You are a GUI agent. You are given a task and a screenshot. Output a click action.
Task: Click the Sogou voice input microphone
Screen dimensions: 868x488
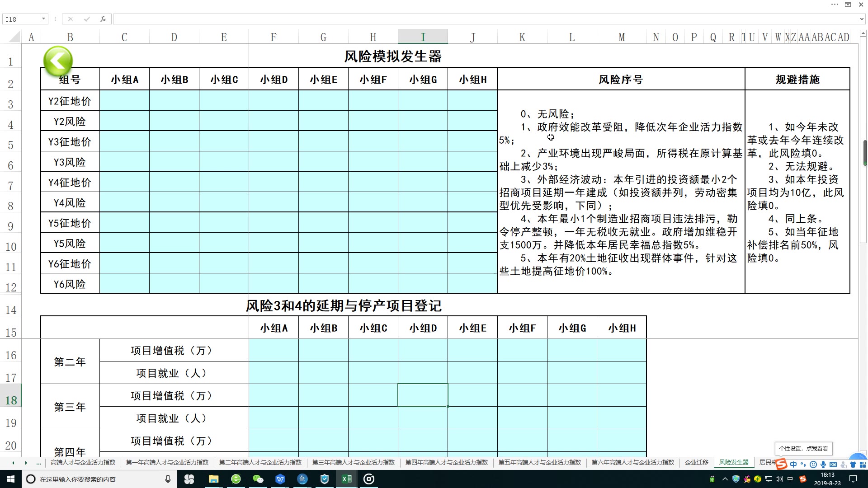pos(823,465)
